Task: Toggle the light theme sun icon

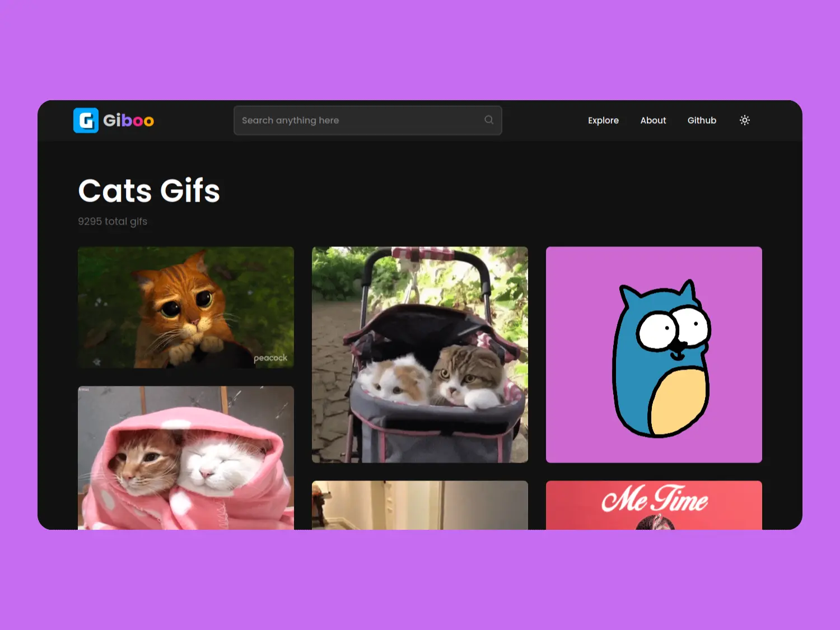Action: pyautogui.click(x=744, y=120)
